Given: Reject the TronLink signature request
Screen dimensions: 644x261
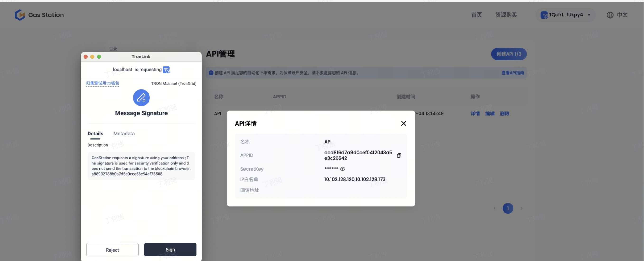Looking at the screenshot, I should tap(112, 250).
